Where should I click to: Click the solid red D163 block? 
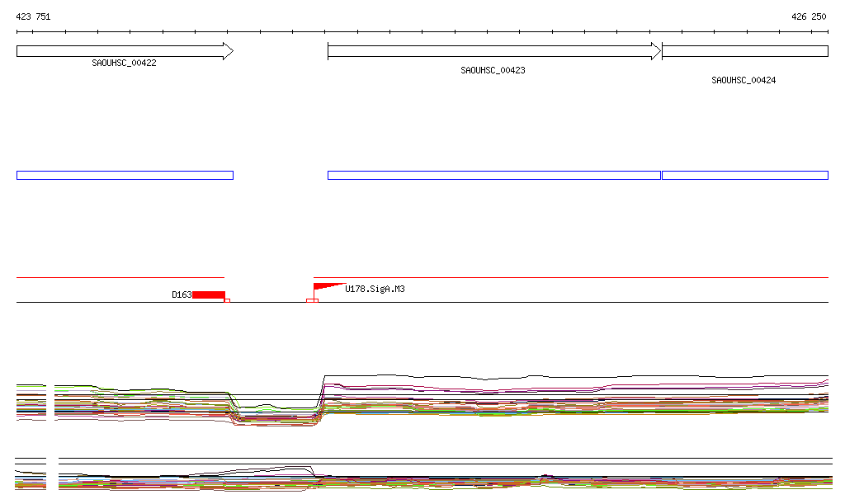point(209,294)
